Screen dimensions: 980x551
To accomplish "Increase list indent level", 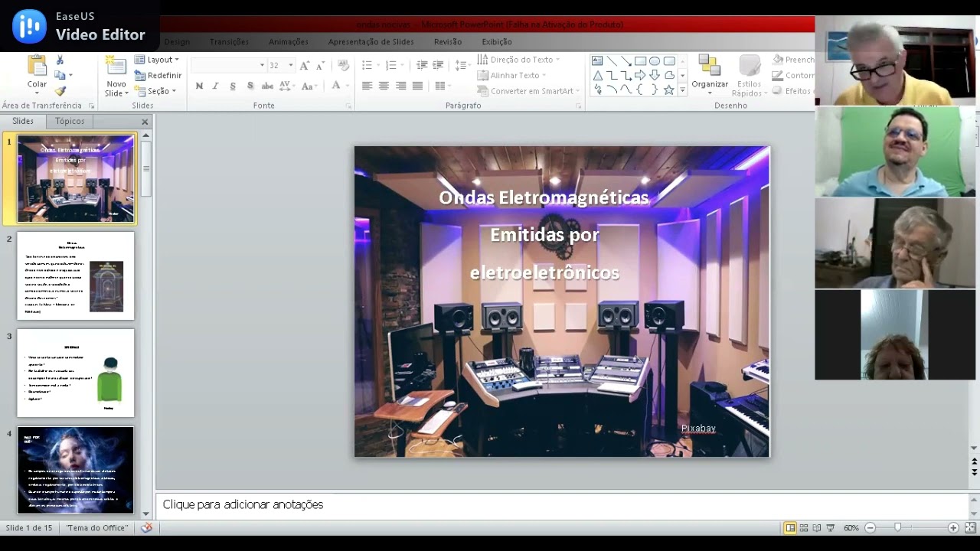I will [438, 65].
